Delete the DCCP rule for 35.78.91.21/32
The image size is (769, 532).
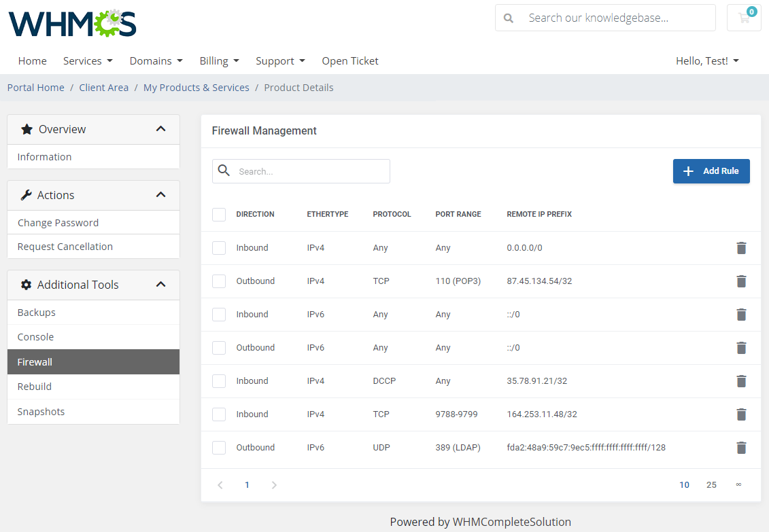(741, 381)
